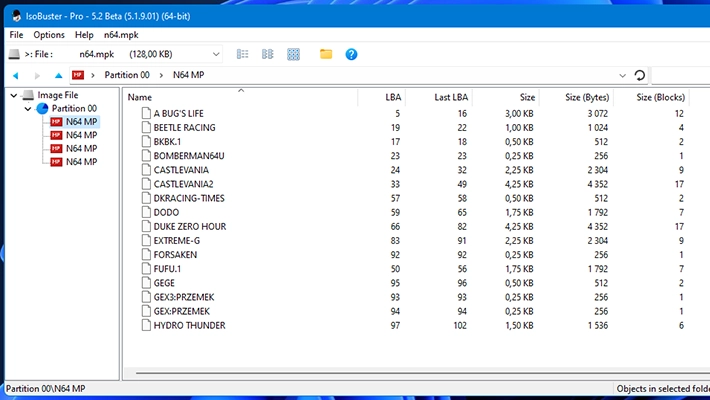
Task: Go up one level with the up arrow
Action: pos(58,75)
